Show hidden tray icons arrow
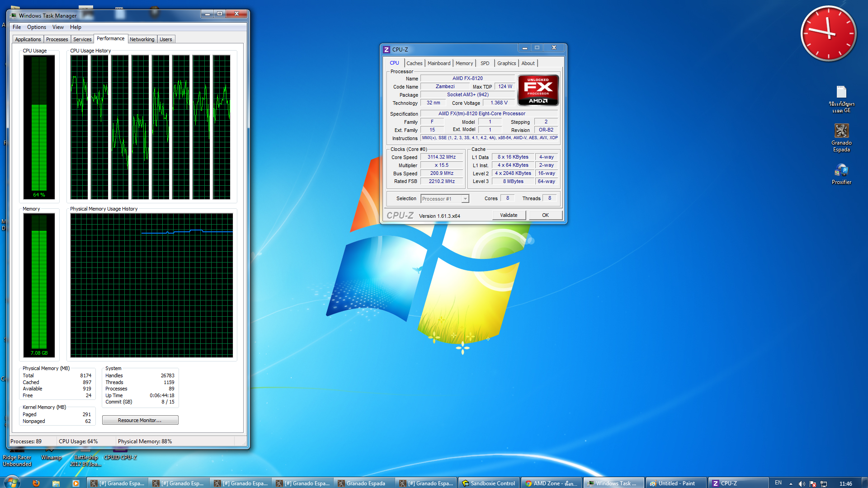868x488 pixels. click(x=791, y=483)
